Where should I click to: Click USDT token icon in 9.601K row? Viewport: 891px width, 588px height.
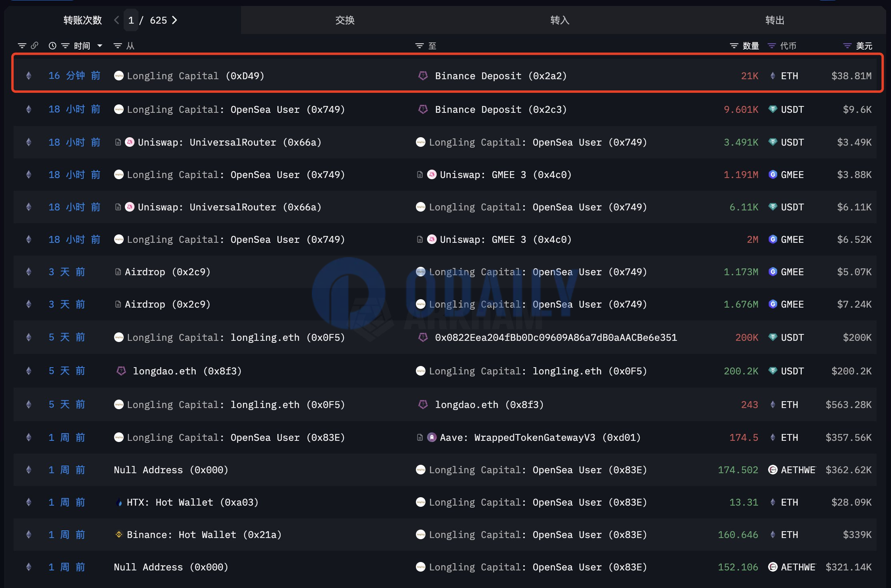(773, 109)
